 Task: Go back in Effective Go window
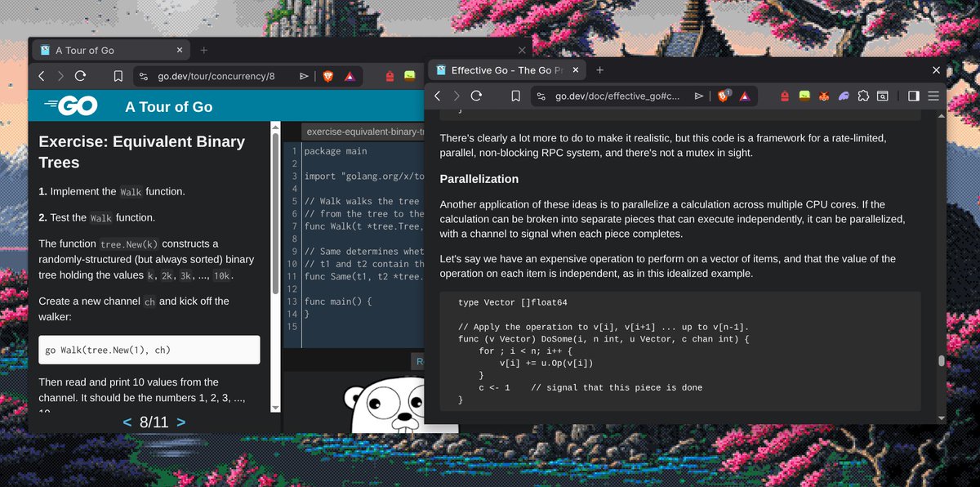(x=437, y=96)
